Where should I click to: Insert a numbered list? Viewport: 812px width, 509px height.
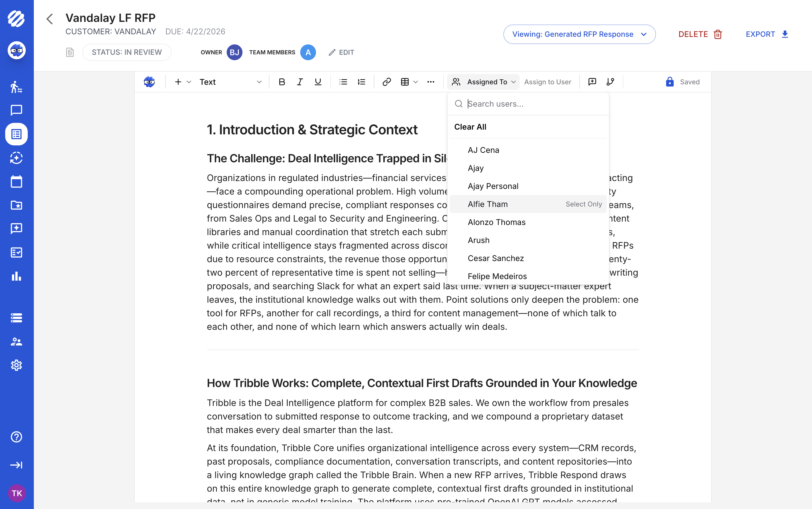click(x=361, y=82)
